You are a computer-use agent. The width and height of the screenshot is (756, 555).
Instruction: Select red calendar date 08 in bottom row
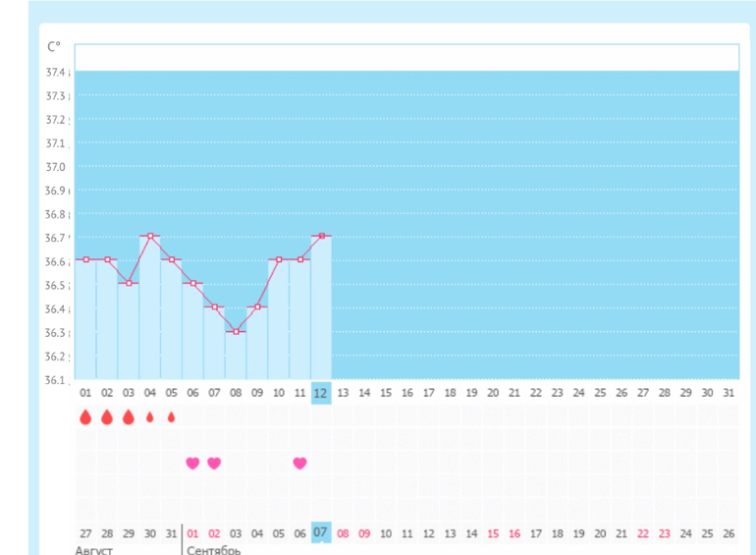tap(343, 533)
